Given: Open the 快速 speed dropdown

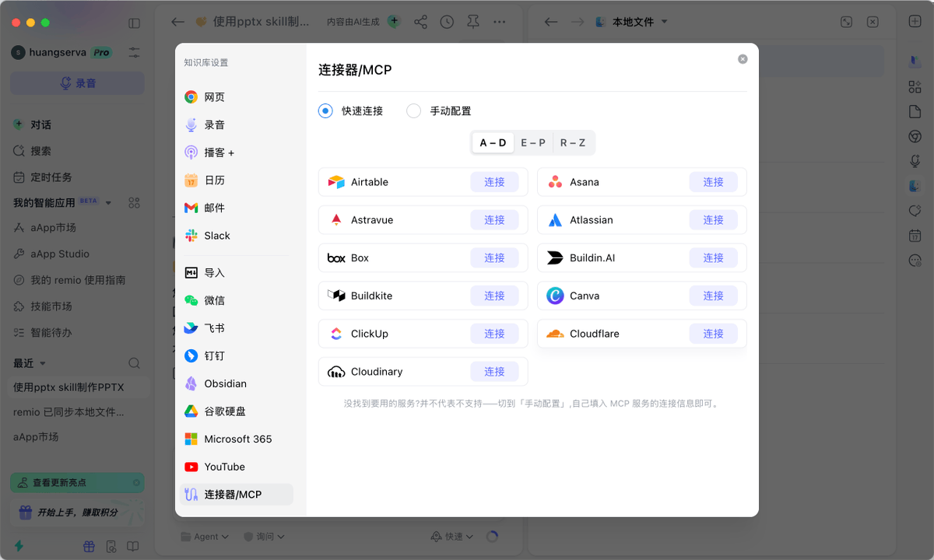Looking at the screenshot, I should click(x=453, y=537).
